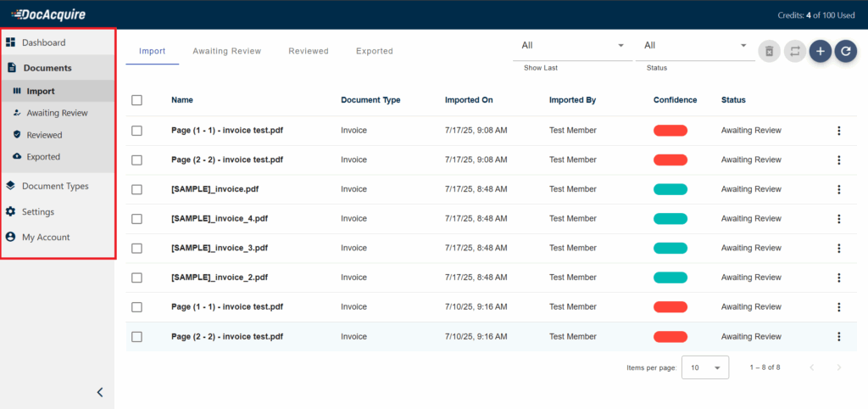
Task: Toggle the select-all checkbox in header
Action: 137,100
